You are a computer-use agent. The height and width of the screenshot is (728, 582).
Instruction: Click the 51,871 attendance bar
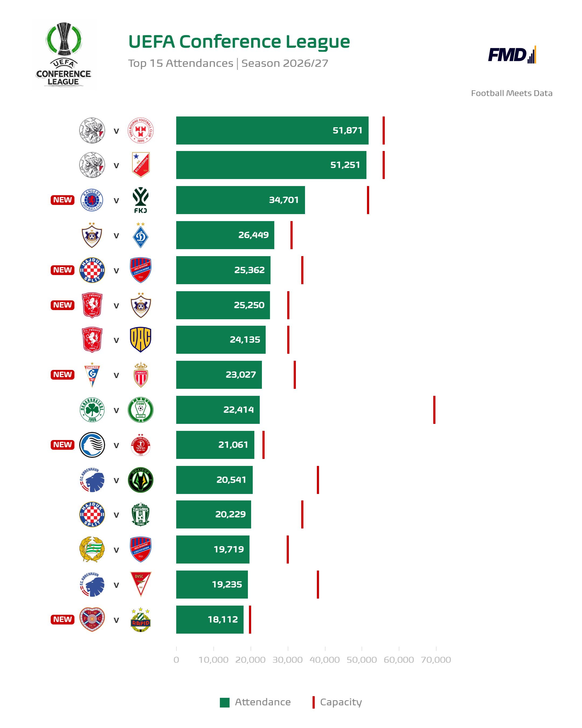point(272,130)
